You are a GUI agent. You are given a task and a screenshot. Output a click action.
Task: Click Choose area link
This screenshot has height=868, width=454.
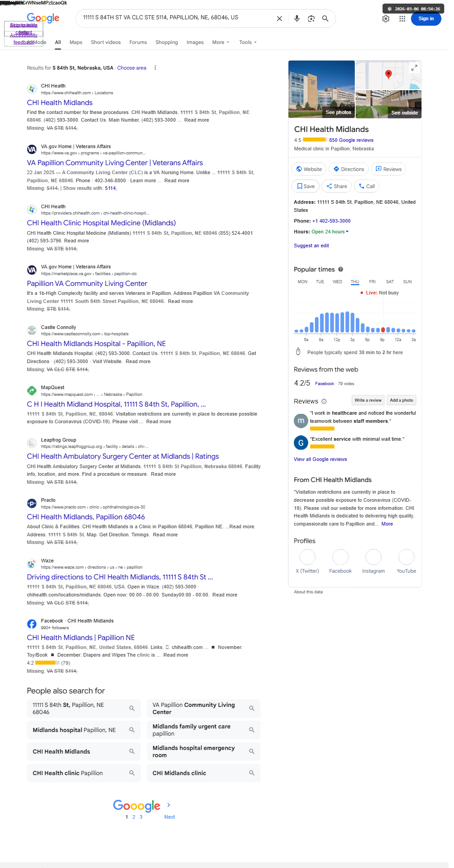132,68
